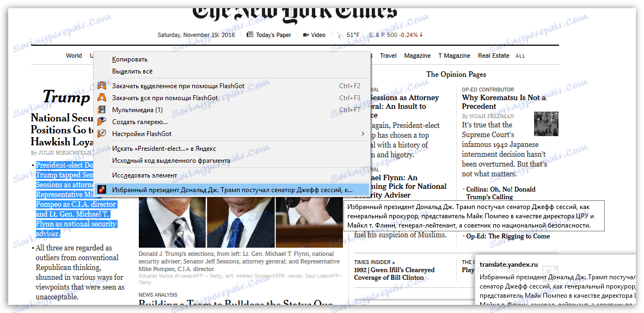Click the Today's Paper newspaper icon
The image size is (644, 313).
(250, 35)
